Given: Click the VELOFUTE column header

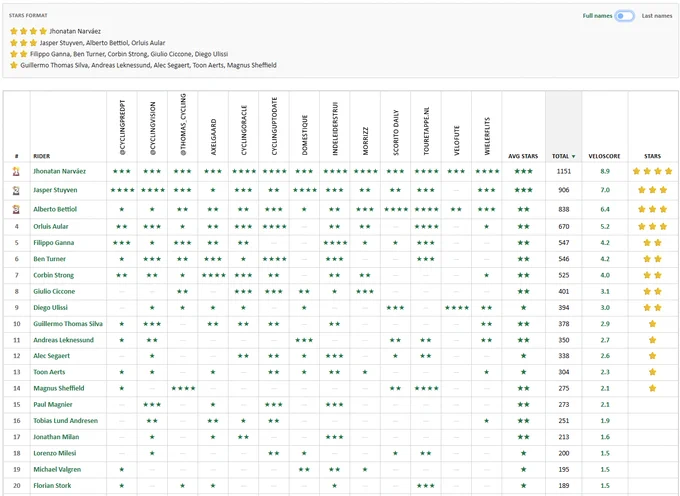Looking at the screenshot, I should click(456, 140).
